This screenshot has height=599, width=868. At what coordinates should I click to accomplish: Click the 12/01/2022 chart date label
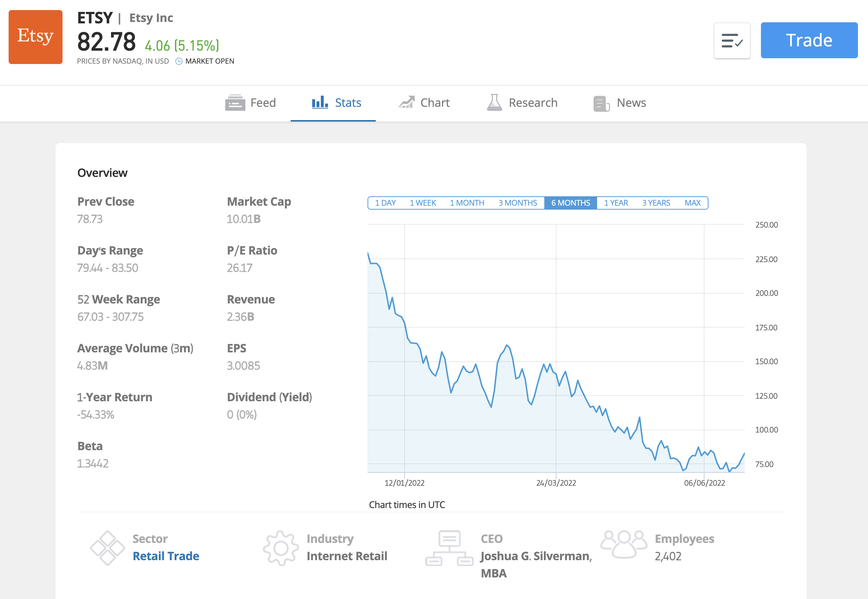click(405, 483)
